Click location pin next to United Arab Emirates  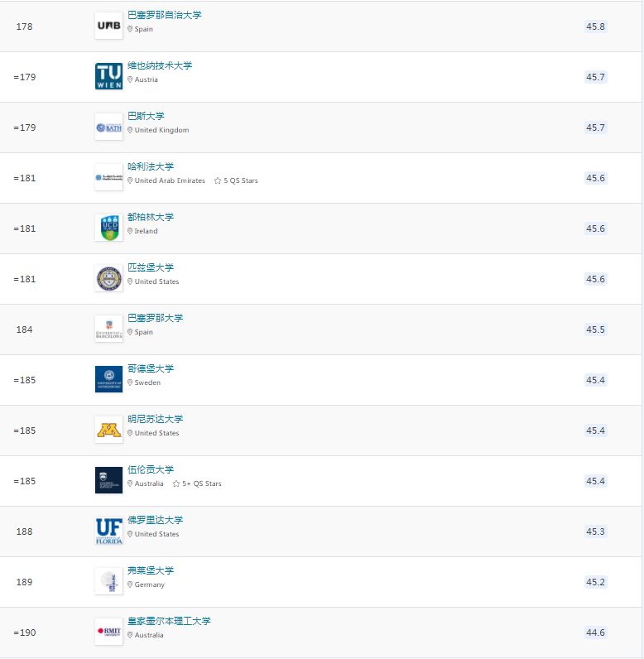[130, 180]
